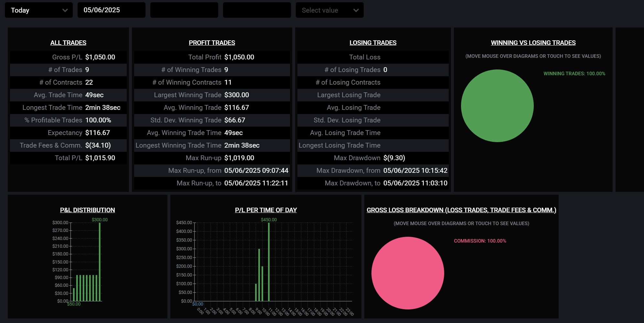
Task: Click the empty field left of Select value
Action: [257, 10]
